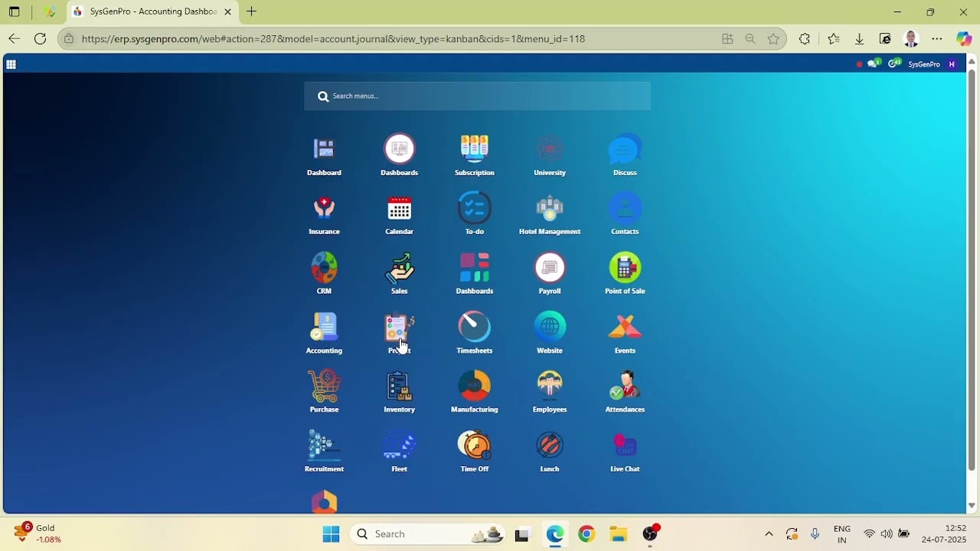
Task: Click the SysGenPro company name in header
Action: tap(924, 64)
